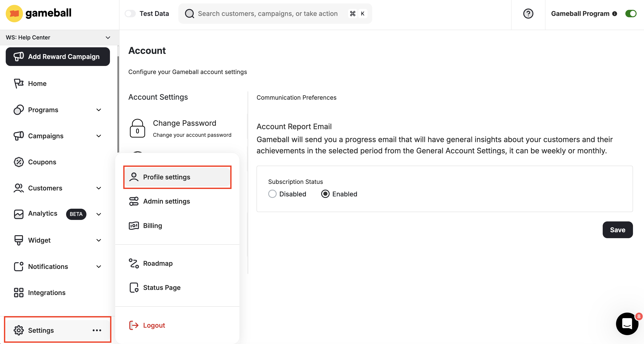Screen dimensions: 644x344
Task: Toggle the Test Data switch
Action: pyautogui.click(x=130, y=14)
